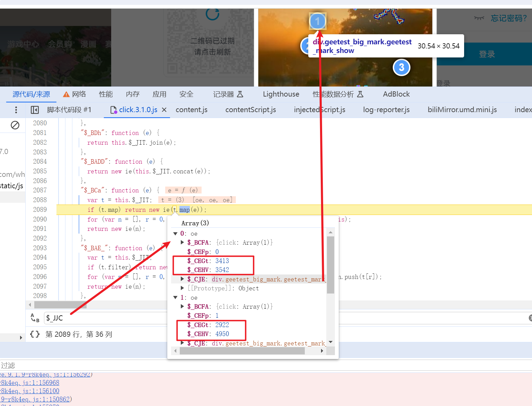Screen dimensions: 532x406
Task: Click the 忘记密码? link
Action: [x=508, y=18]
